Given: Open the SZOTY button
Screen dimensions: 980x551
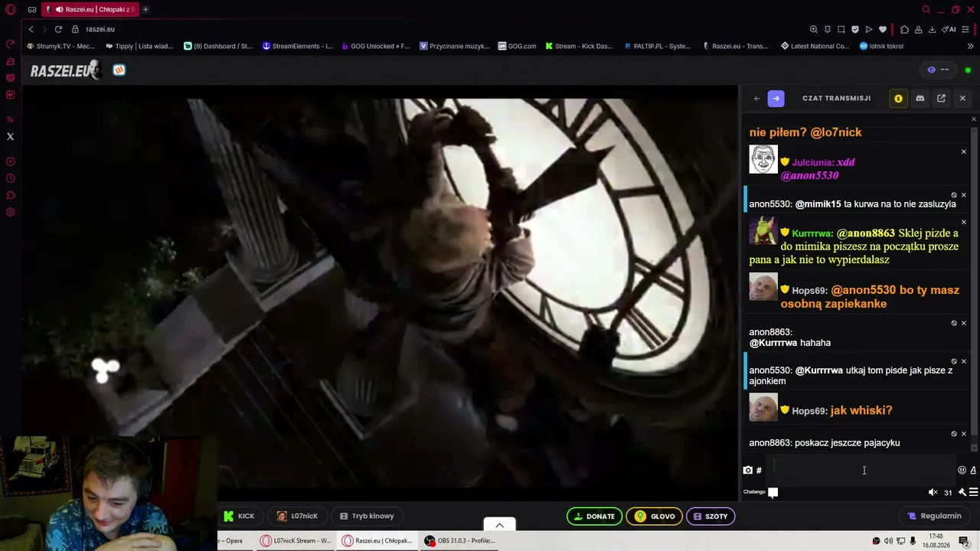Looking at the screenshot, I should [x=710, y=517].
